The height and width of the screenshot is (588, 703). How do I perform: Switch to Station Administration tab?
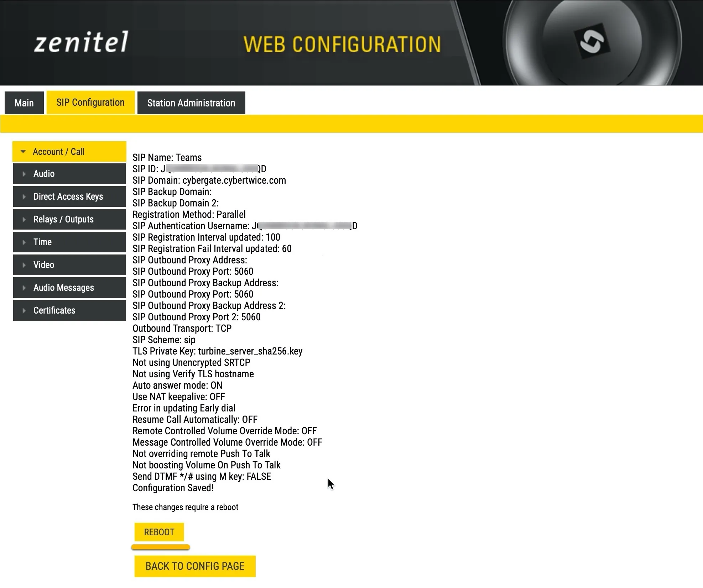pyautogui.click(x=191, y=103)
